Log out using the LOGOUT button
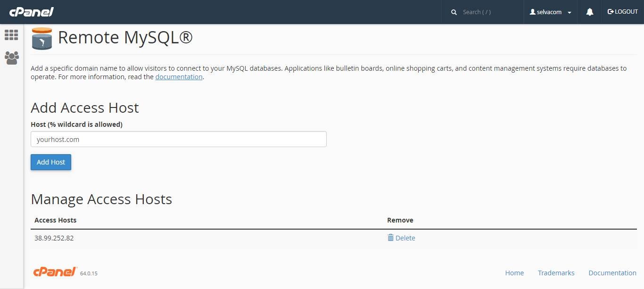The width and height of the screenshot is (644, 289). click(x=622, y=12)
